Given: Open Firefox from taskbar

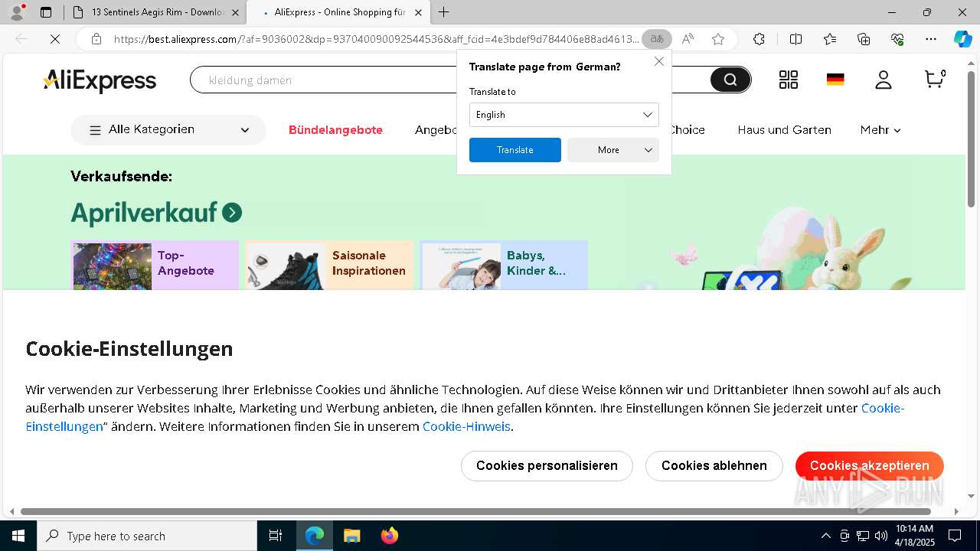Looking at the screenshot, I should point(389,536).
